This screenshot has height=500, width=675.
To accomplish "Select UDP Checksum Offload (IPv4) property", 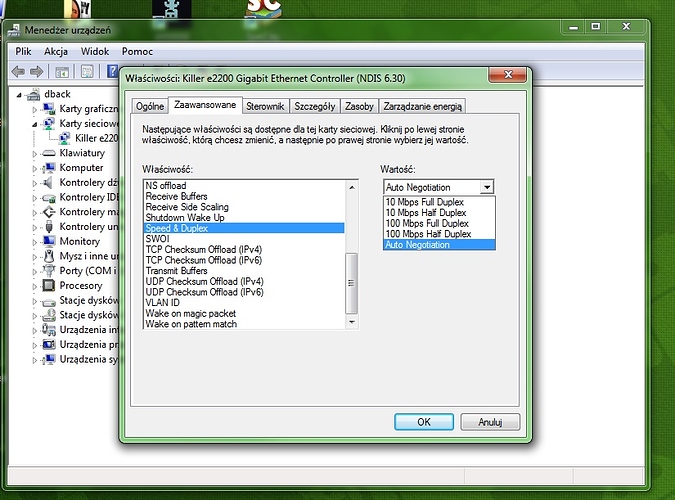I will click(x=244, y=281).
